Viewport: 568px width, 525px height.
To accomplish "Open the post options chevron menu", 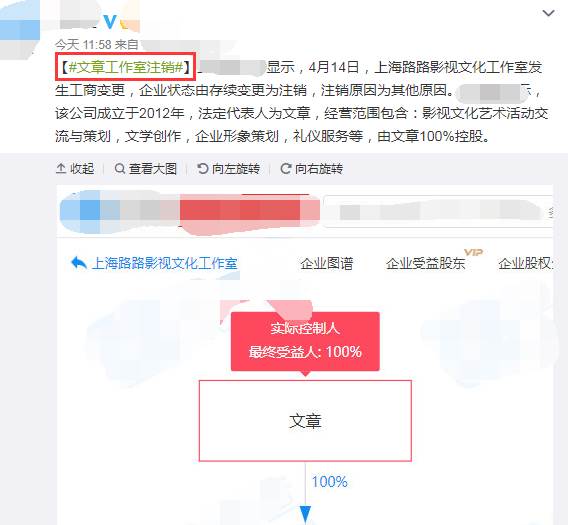I will pos(548,13).
